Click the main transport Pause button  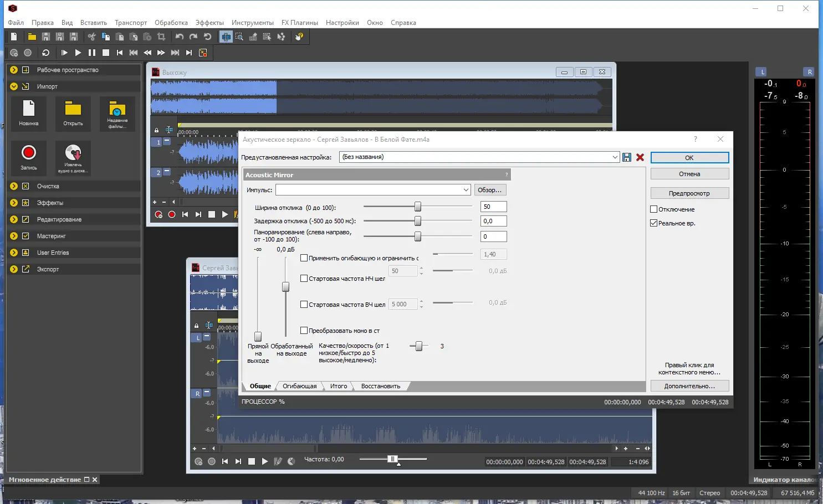click(x=92, y=53)
